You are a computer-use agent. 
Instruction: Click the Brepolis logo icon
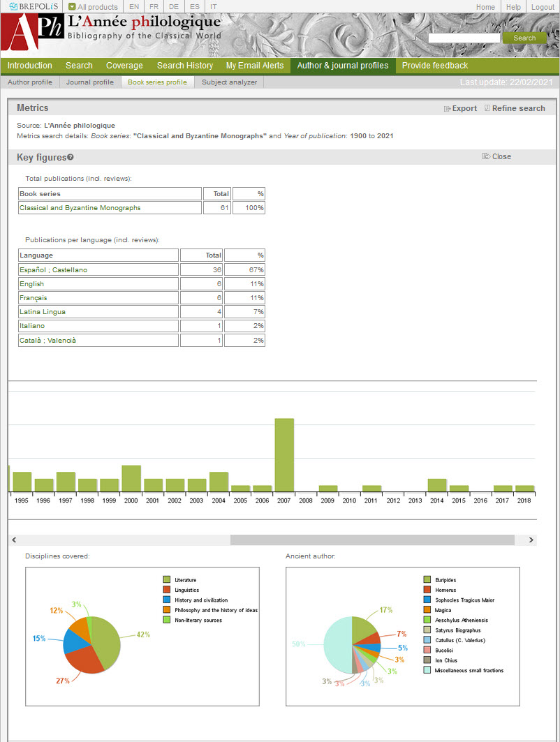pyautogui.click(x=14, y=7)
